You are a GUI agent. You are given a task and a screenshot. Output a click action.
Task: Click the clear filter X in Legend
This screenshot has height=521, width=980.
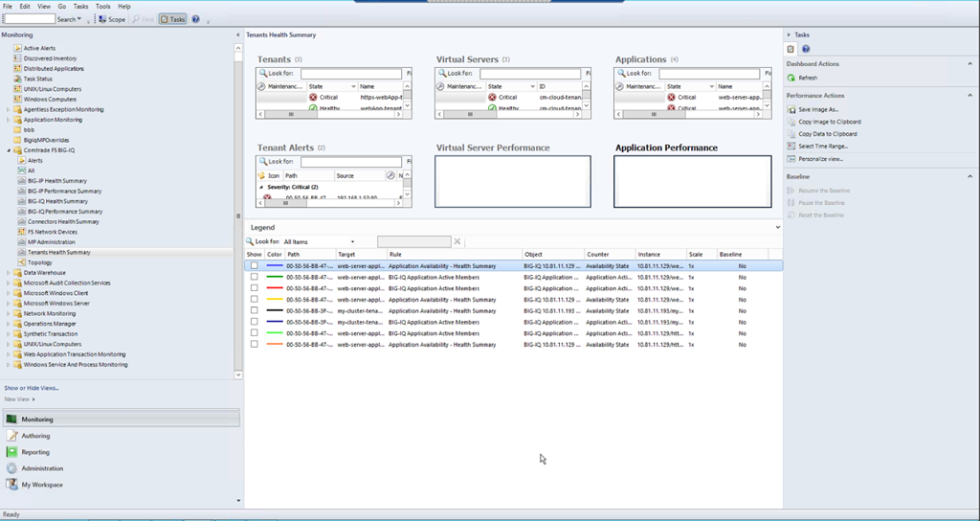(457, 241)
